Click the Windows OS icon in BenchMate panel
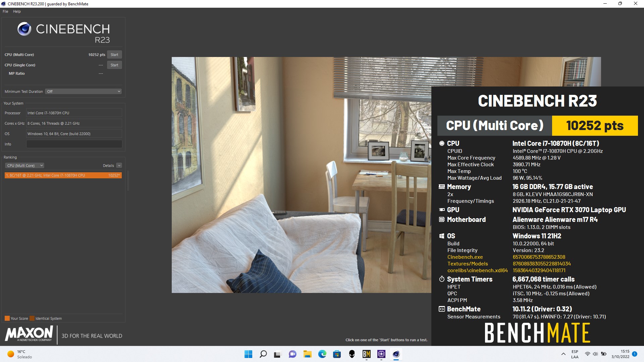 pos(442,236)
